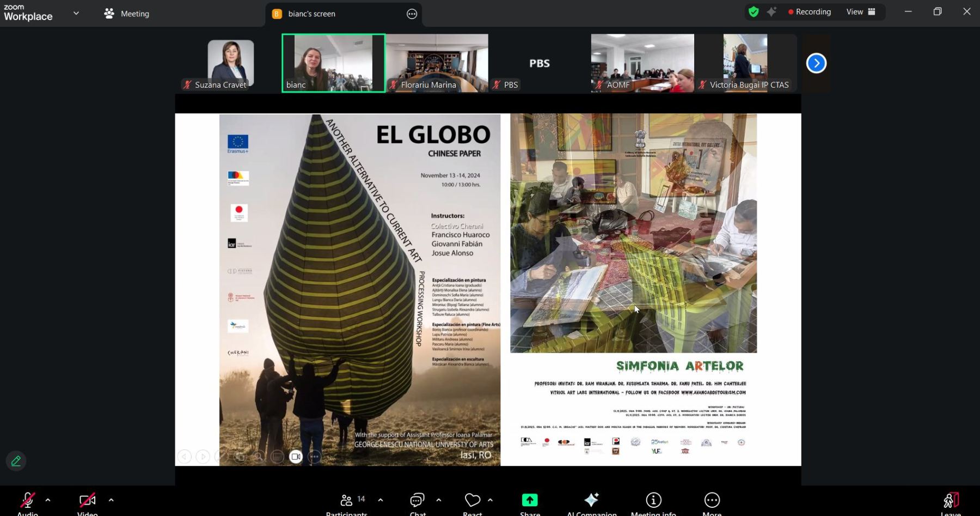Show next participants with blue arrow
The width and height of the screenshot is (980, 516).
click(x=816, y=63)
